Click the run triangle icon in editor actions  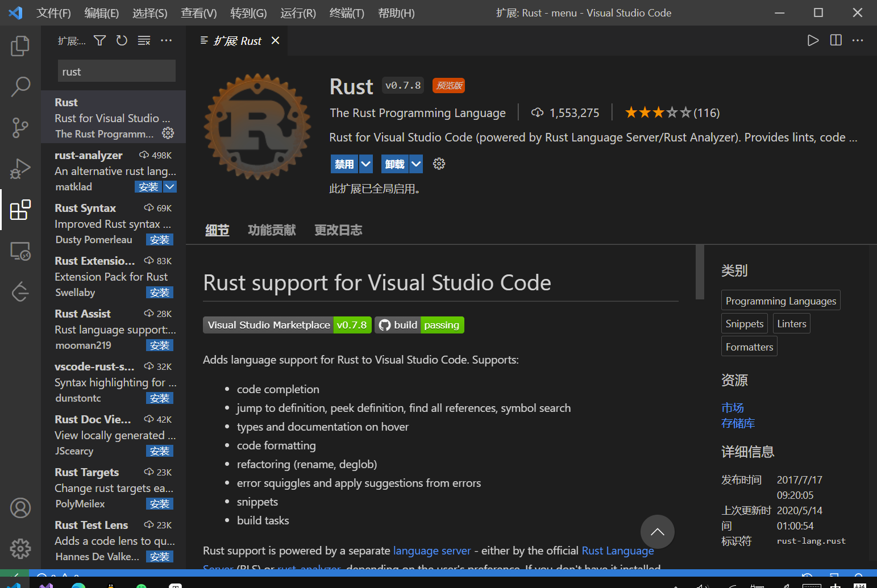pyautogui.click(x=813, y=40)
